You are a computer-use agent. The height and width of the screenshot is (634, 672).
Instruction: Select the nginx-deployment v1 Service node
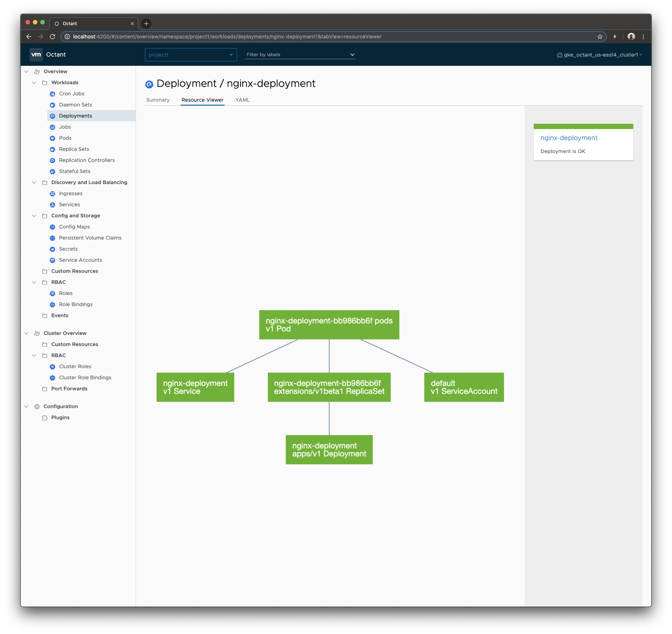click(195, 387)
